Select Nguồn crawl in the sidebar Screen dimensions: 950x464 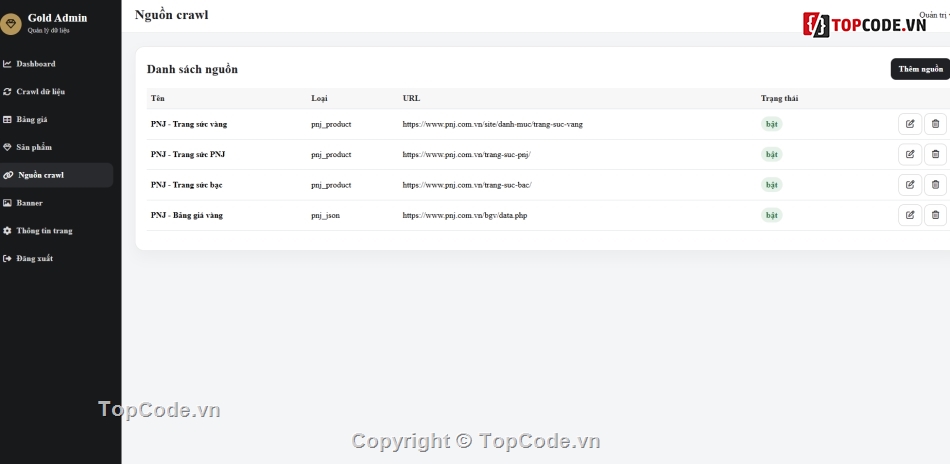pos(56,175)
